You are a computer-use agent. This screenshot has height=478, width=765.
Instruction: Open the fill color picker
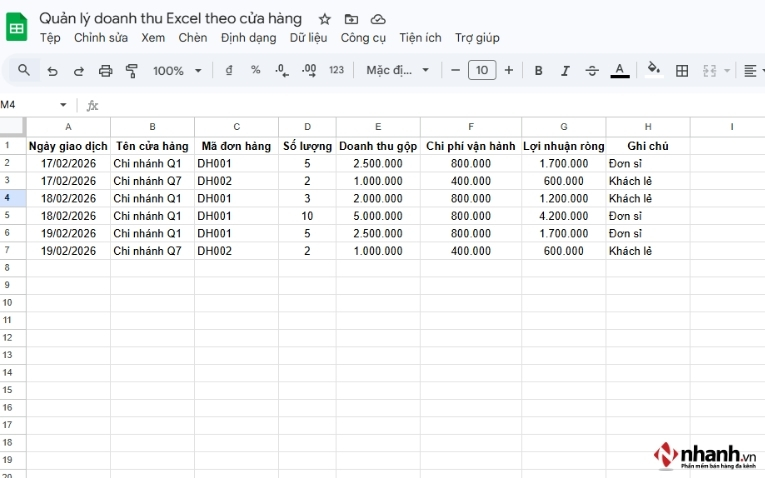point(654,70)
